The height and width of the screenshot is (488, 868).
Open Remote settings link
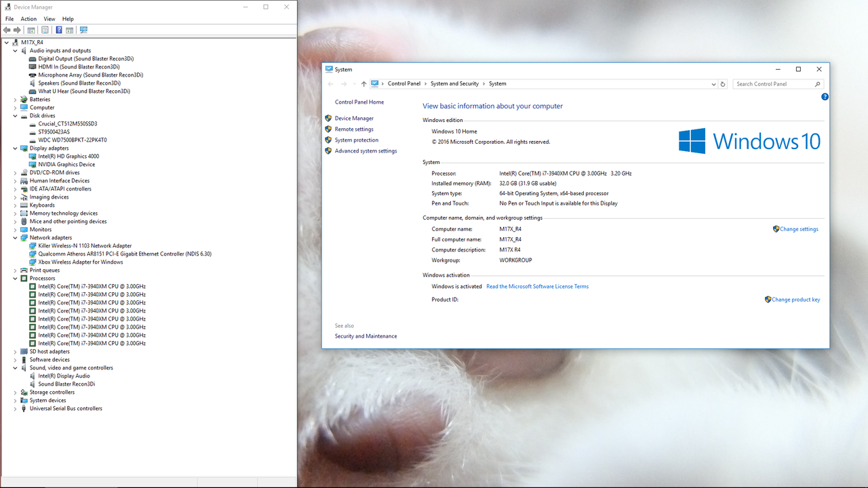(x=354, y=129)
